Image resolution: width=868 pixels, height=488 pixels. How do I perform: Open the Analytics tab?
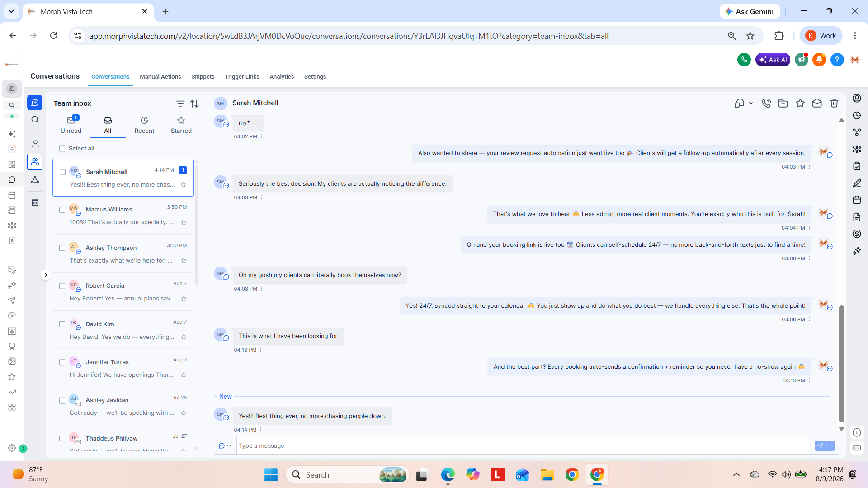[x=282, y=77]
